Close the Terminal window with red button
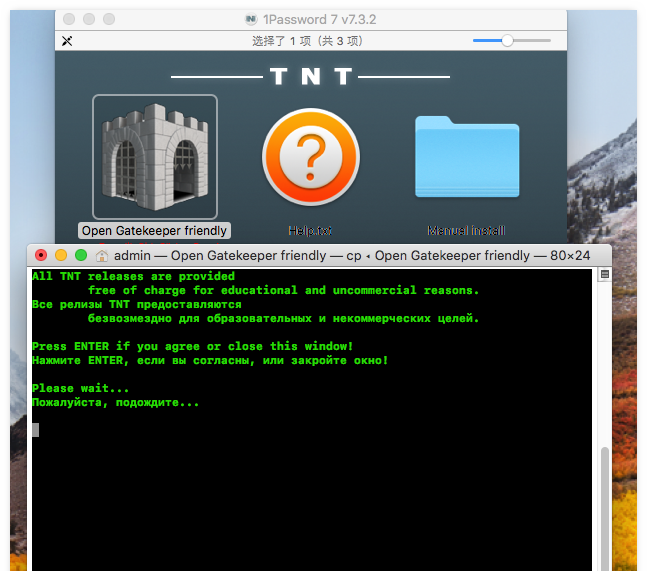647x571 pixels. [41, 255]
